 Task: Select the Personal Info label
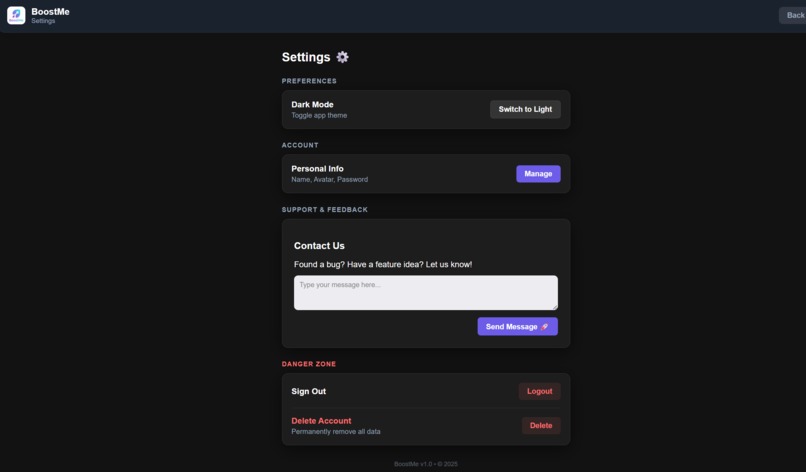[317, 169]
